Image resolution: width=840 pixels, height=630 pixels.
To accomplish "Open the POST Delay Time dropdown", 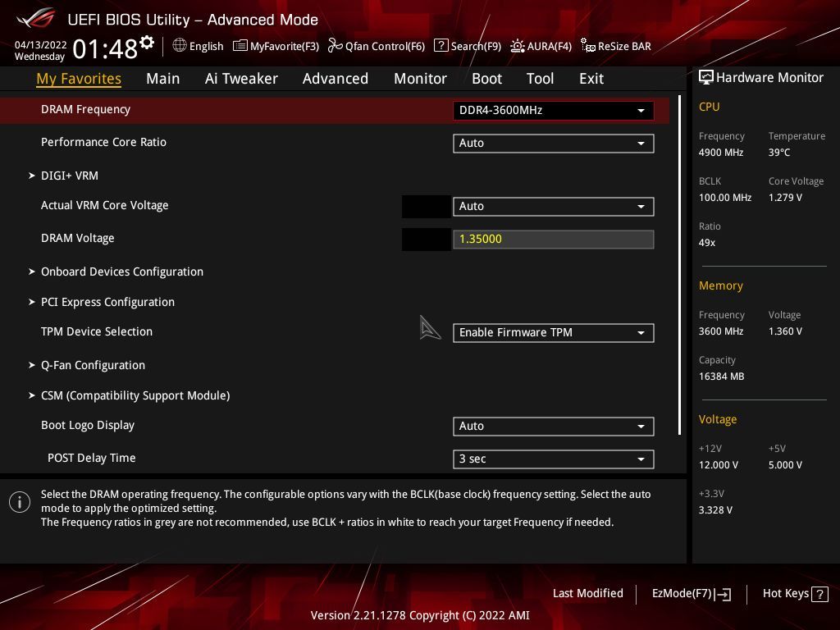I will pos(554,459).
